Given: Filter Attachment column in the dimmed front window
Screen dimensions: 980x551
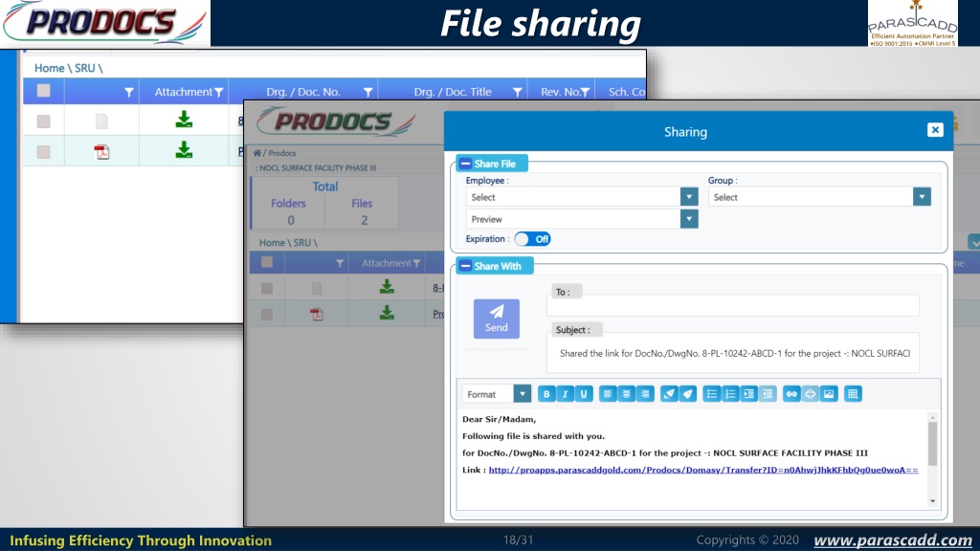Looking at the screenshot, I should coord(416,264).
